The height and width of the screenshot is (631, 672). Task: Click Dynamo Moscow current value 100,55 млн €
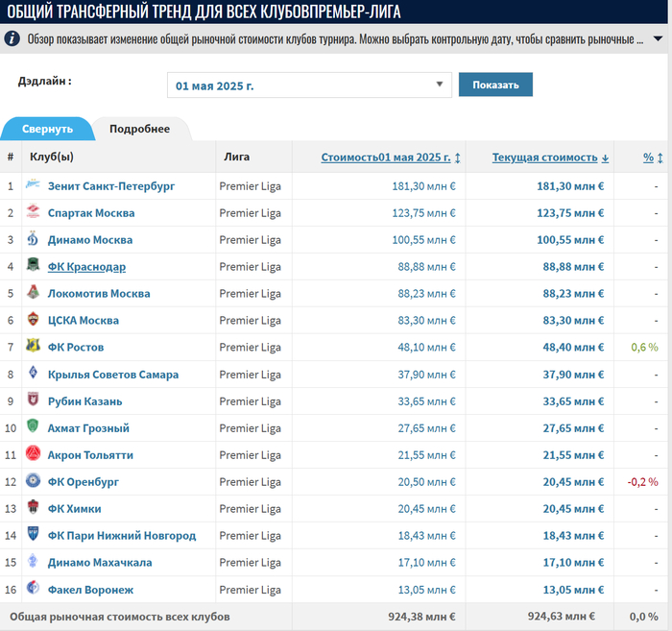click(x=570, y=240)
